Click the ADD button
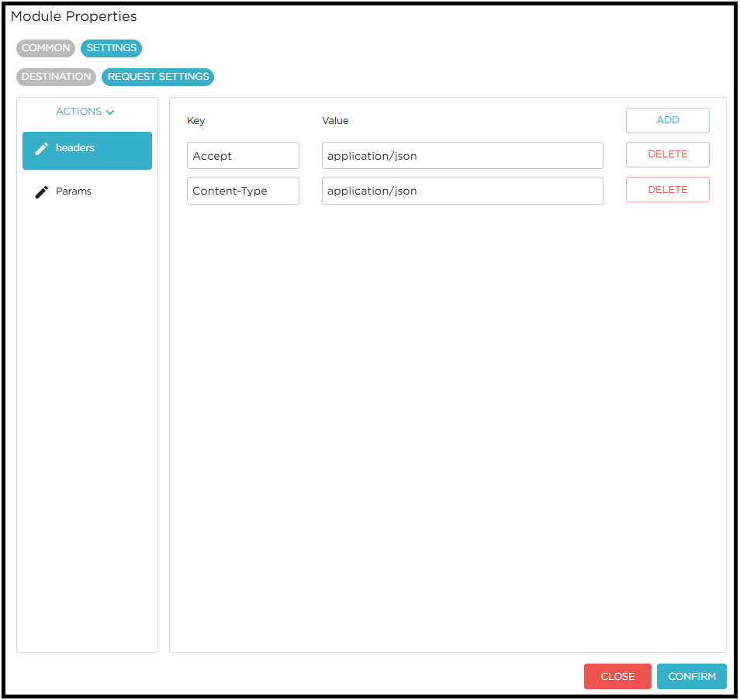The height and width of the screenshot is (700, 740). coord(667,120)
